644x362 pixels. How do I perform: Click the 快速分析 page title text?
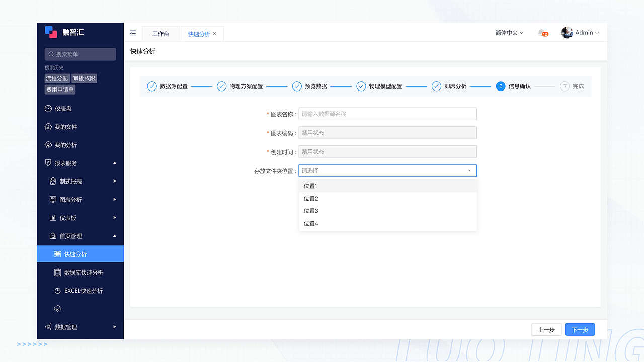point(143,51)
